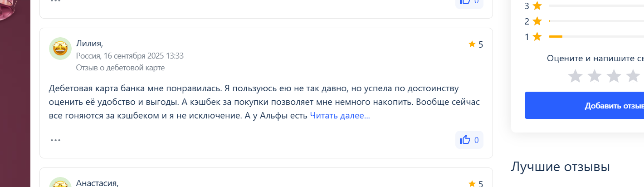Click reviewer name Лилия

click(89, 44)
